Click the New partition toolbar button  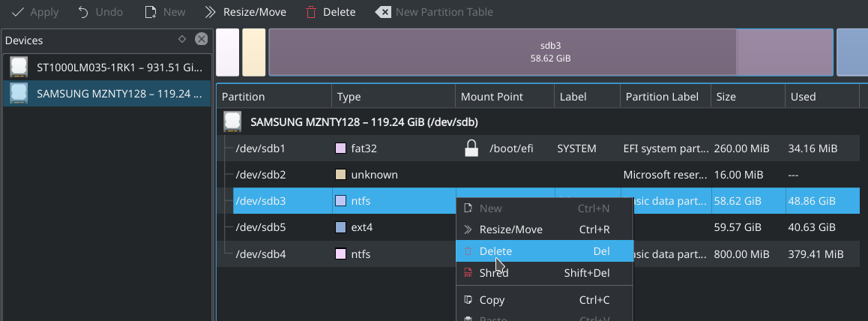click(x=165, y=11)
